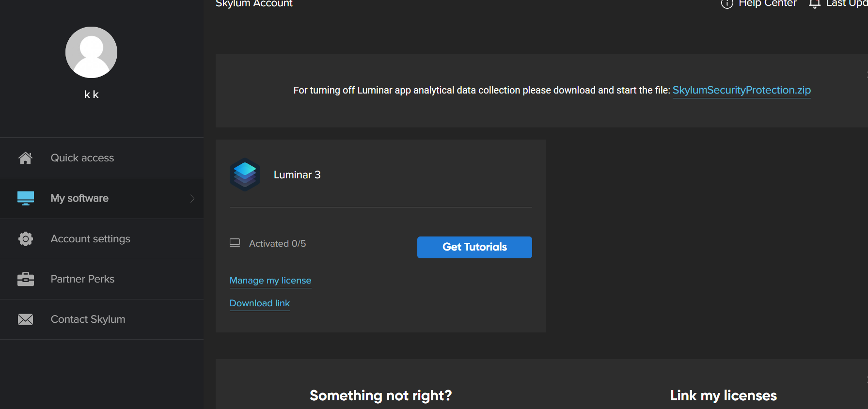The width and height of the screenshot is (868, 409).
Task: Click the Help Center info icon
Action: [726, 4]
